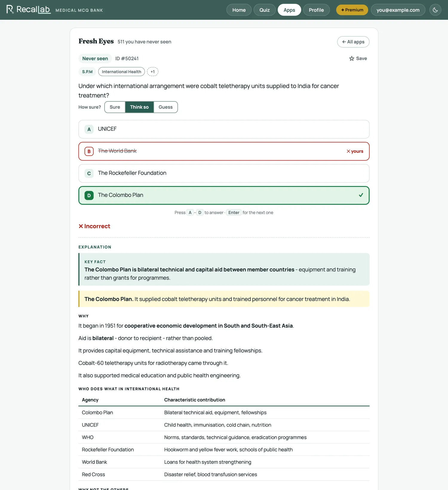This screenshot has height=490, width=448.
Task: Choose answer option UNICEF
Action: pyautogui.click(x=224, y=129)
